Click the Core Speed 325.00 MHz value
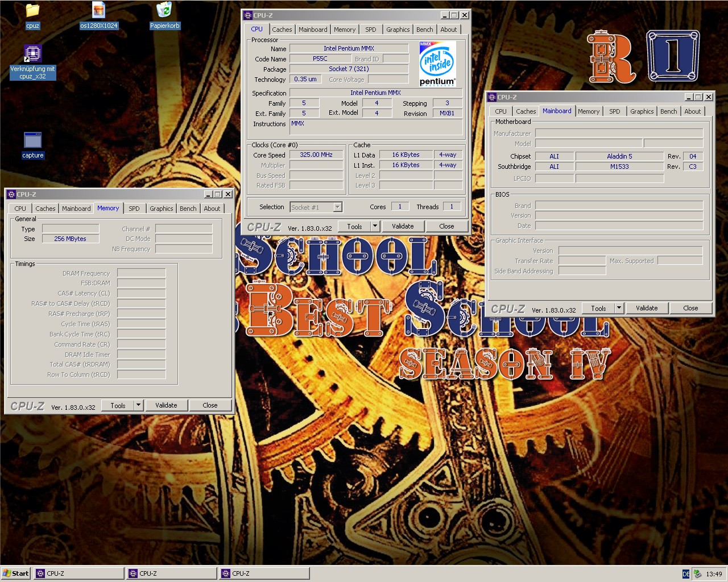Screen dimensions: 728x582 click(316, 155)
